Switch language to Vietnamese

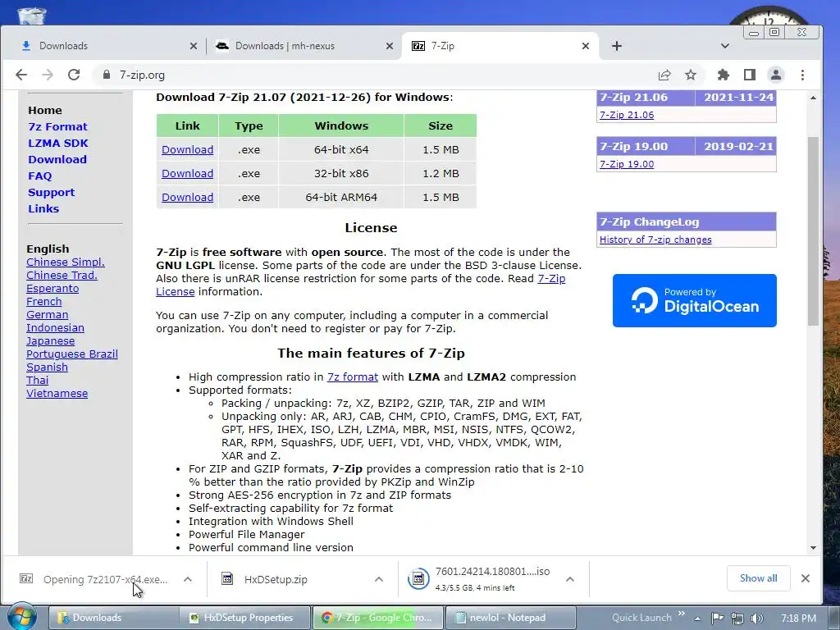pyautogui.click(x=57, y=393)
